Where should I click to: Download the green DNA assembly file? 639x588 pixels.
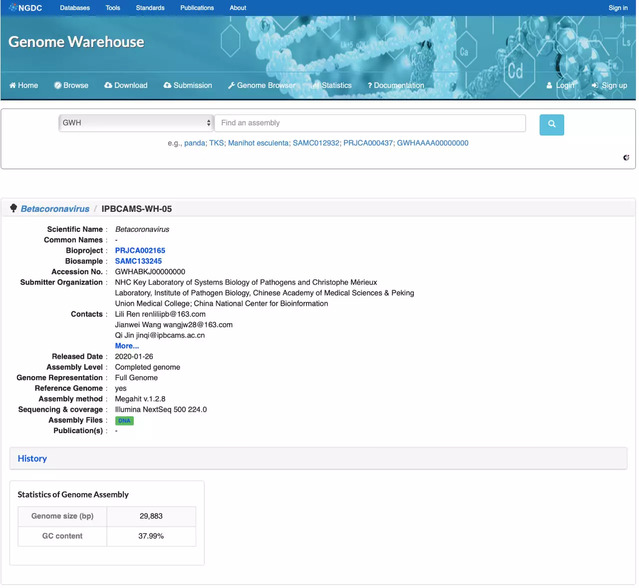[124, 421]
